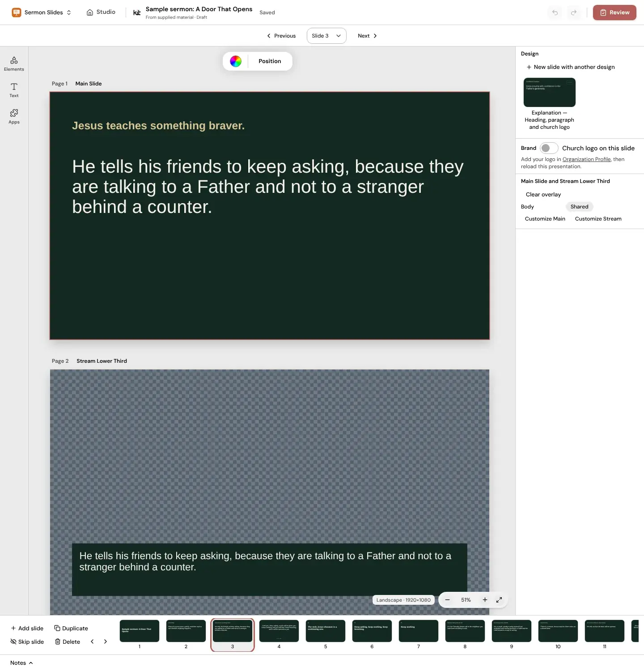Click the presentation title 'Sample sermon: A Door That Opens'

199,9
